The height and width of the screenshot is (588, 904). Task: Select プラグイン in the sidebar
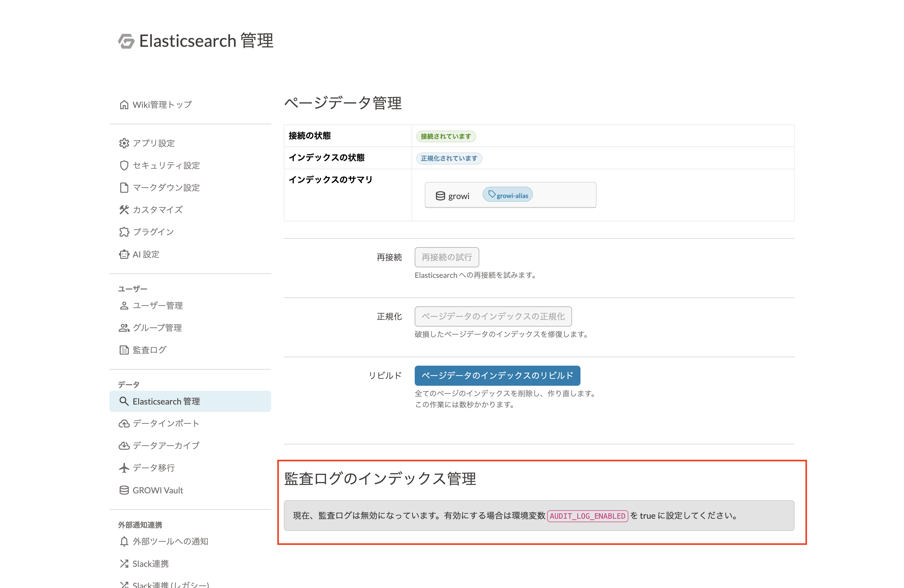(190, 232)
